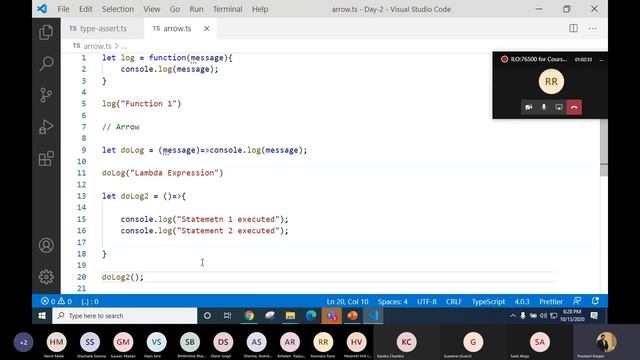Select participant avatar SA in participants strip
The image size is (640, 360).
[x=540, y=342]
